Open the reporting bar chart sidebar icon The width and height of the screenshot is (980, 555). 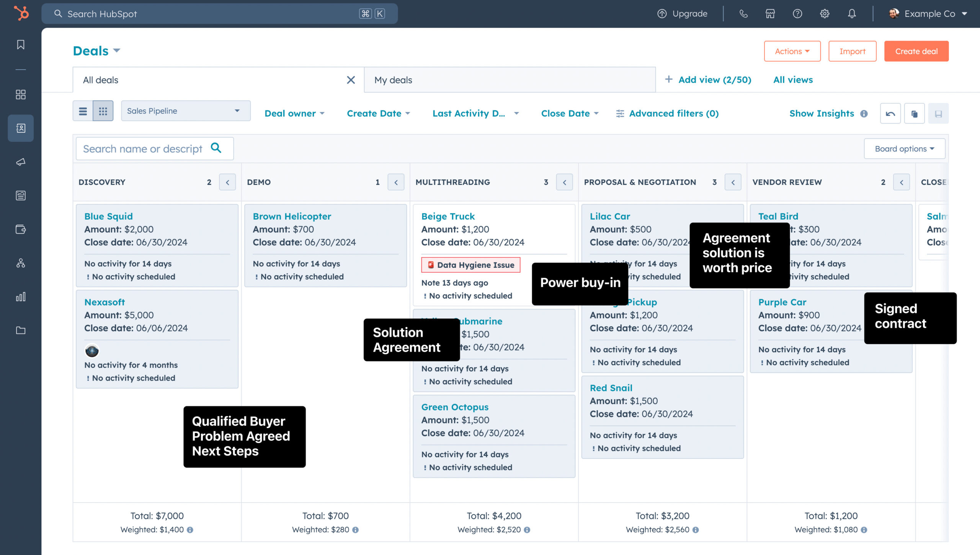pyautogui.click(x=21, y=297)
